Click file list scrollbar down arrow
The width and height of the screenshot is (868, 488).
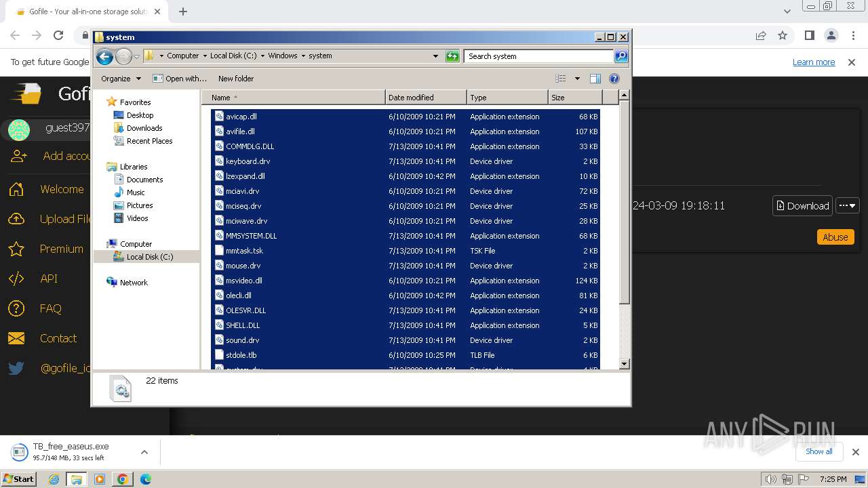625,364
